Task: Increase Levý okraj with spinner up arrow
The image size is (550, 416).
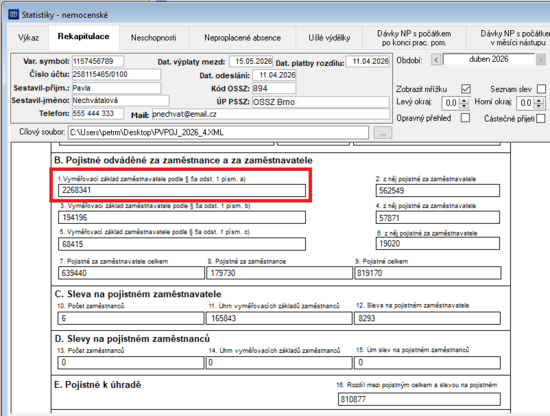Action: click(x=464, y=100)
